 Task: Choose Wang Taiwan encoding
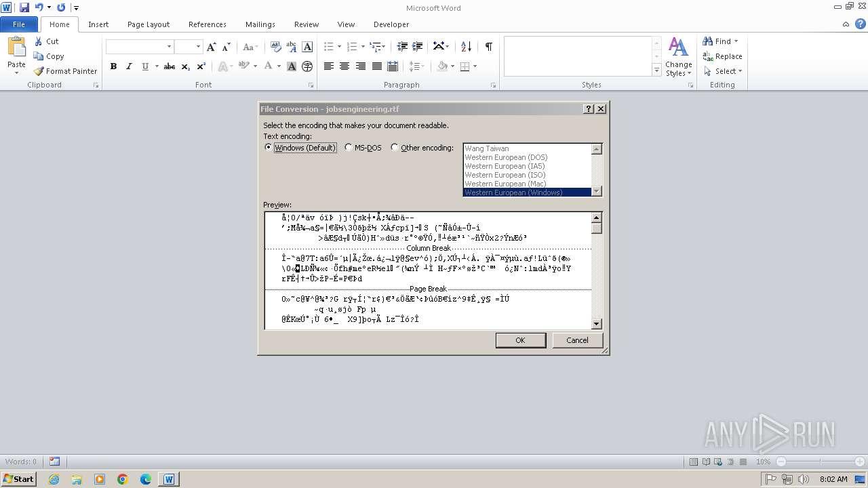tap(487, 148)
